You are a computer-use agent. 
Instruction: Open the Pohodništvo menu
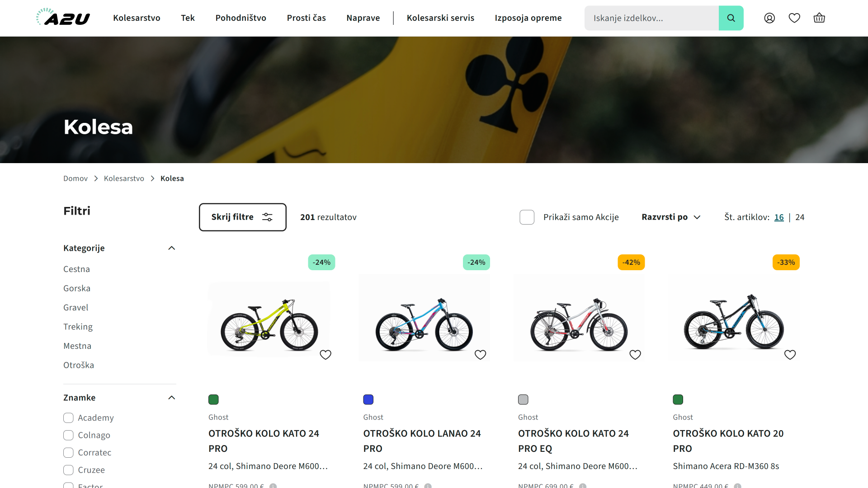point(241,18)
